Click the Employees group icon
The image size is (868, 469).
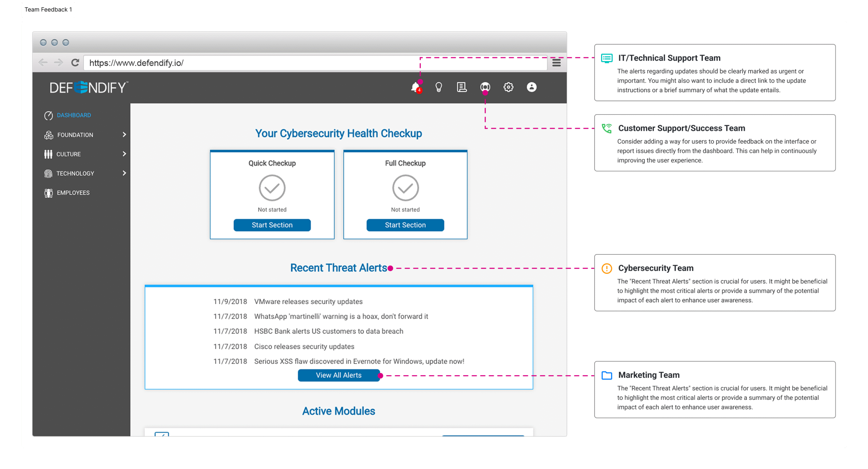48,193
